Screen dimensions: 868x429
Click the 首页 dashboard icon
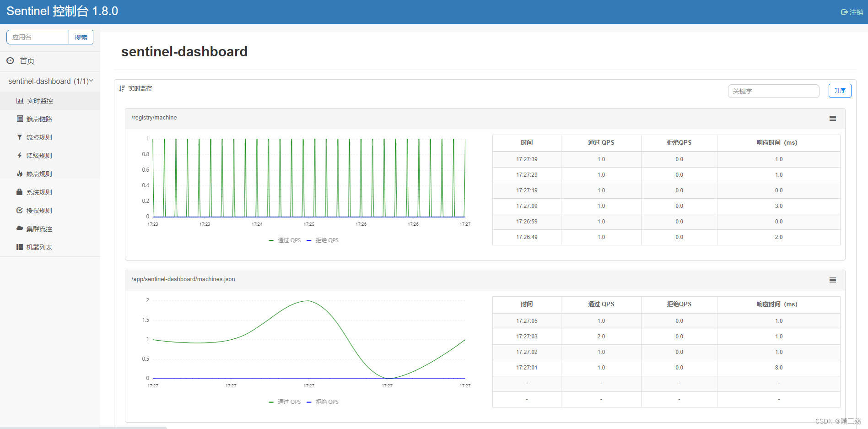click(x=10, y=60)
